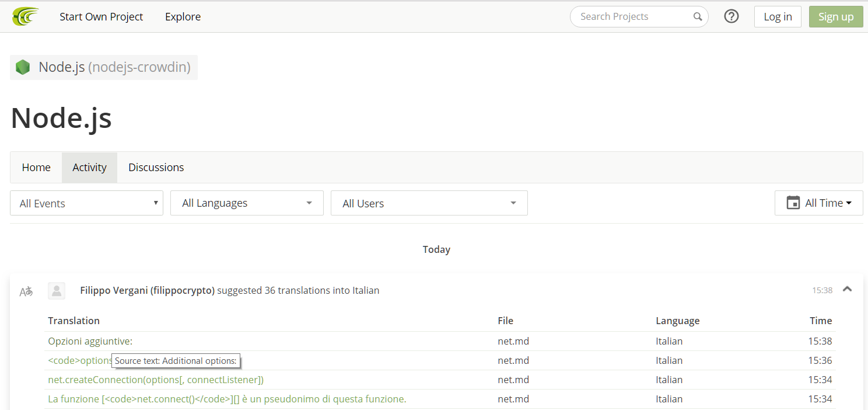Click Filippo Vergani's avatar icon

coord(57,291)
